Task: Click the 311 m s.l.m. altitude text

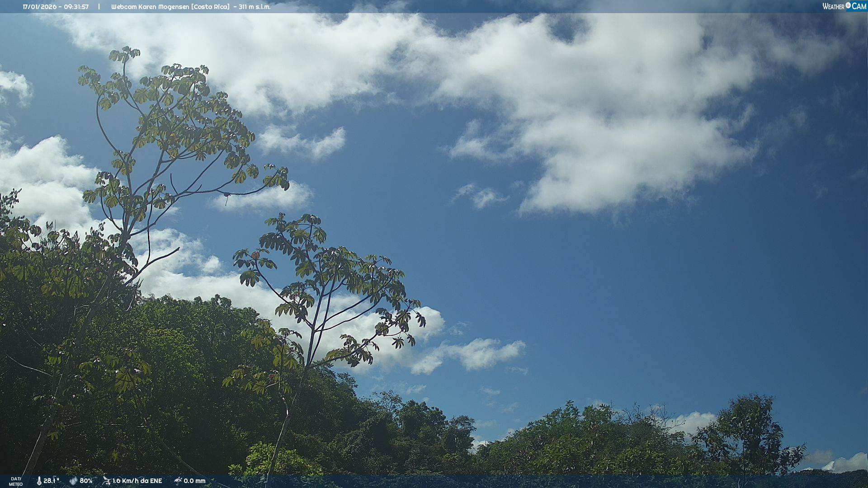Action: coord(255,7)
